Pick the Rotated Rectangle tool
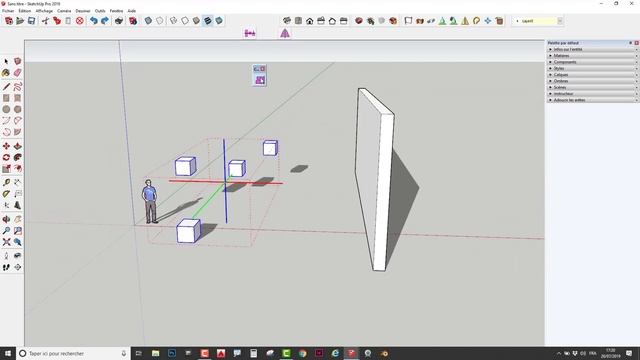This screenshot has width=640, height=360. click(x=18, y=98)
